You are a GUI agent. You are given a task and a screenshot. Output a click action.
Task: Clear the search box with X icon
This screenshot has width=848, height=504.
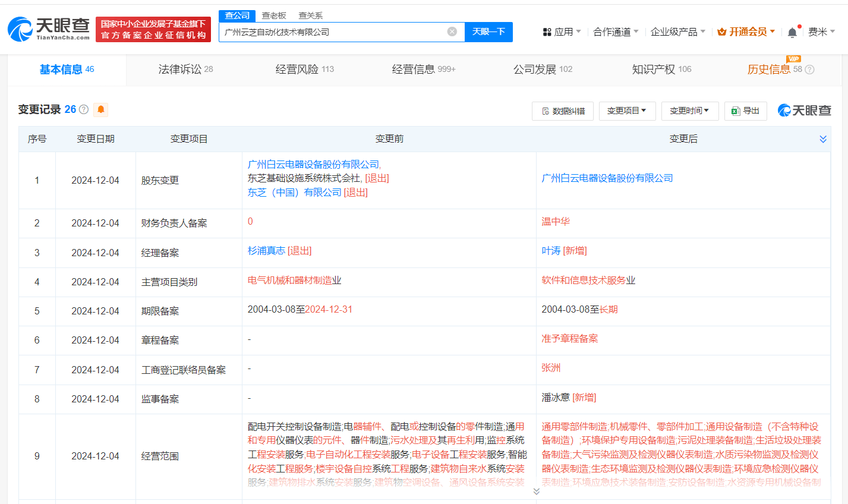[x=452, y=31]
